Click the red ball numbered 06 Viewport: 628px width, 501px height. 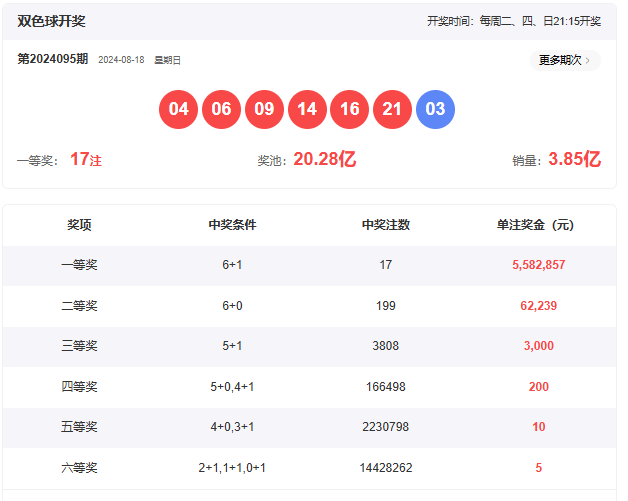pos(222,109)
